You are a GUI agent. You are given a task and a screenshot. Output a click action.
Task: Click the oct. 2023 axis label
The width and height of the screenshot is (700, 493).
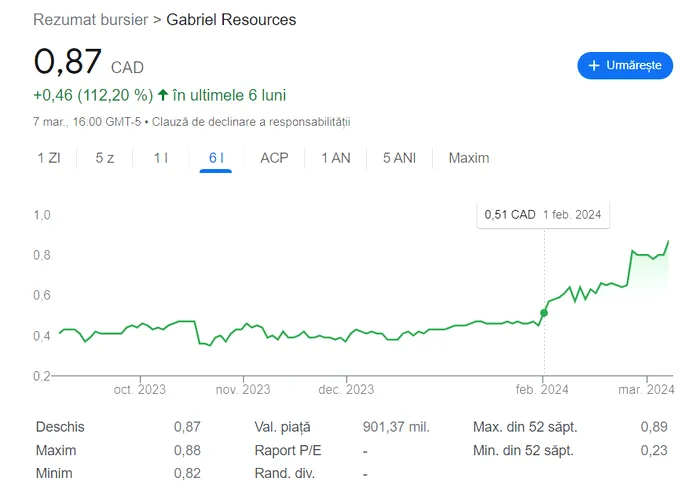pyautogui.click(x=140, y=390)
